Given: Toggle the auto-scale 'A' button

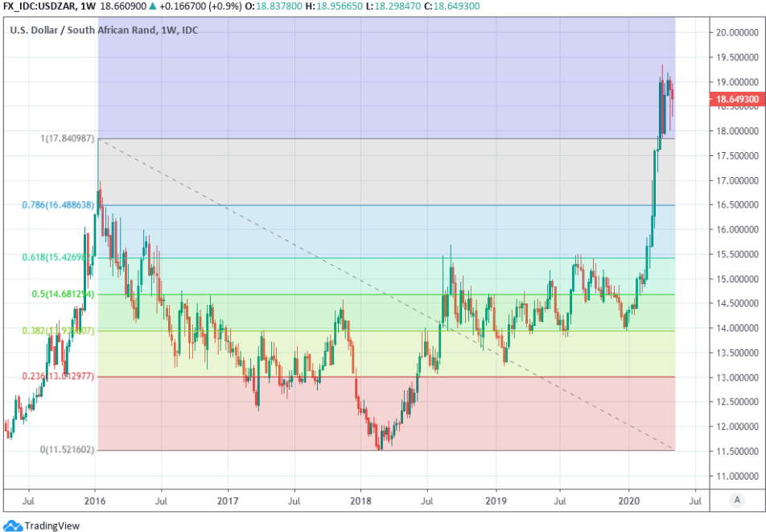Looking at the screenshot, I should tap(736, 500).
